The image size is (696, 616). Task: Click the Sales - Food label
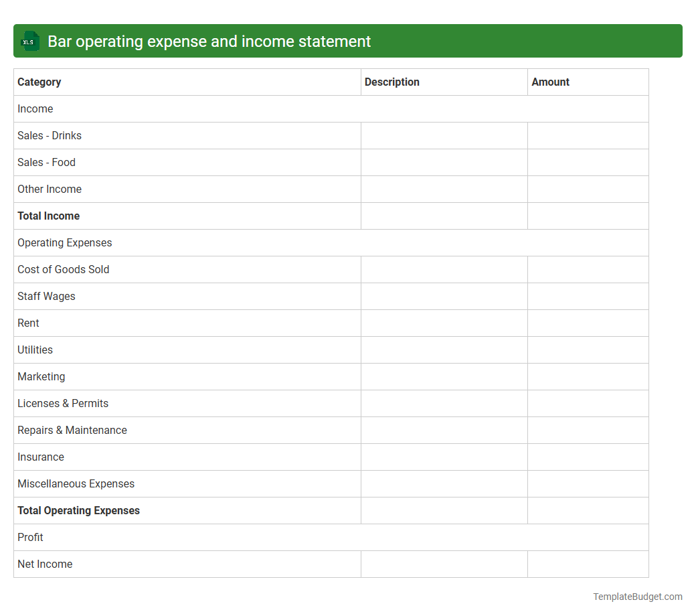[46, 162]
